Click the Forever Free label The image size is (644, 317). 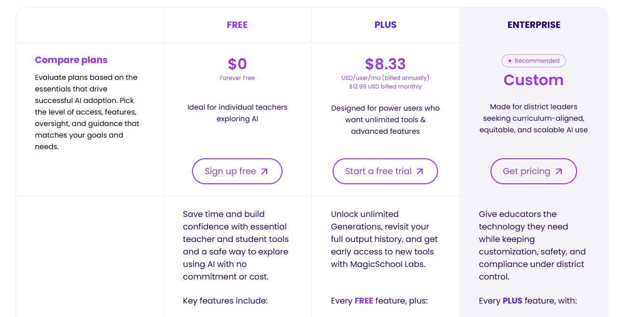tap(237, 77)
